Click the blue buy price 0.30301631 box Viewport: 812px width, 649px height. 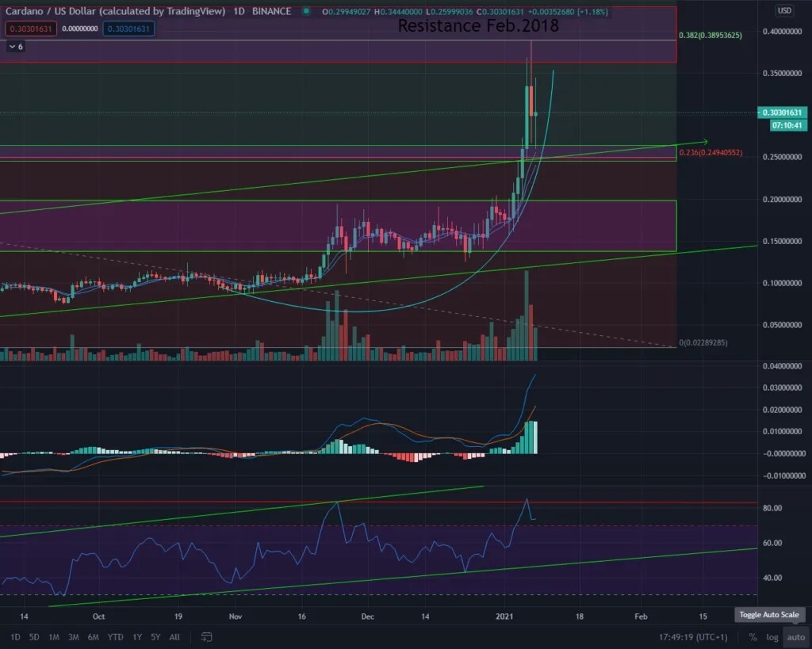click(x=128, y=29)
